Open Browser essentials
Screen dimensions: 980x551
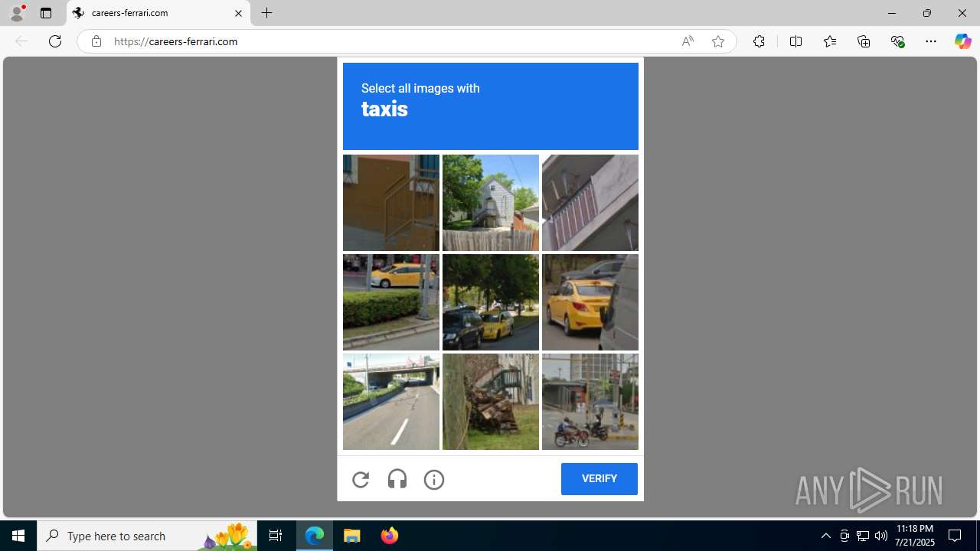click(x=897, y=41)
